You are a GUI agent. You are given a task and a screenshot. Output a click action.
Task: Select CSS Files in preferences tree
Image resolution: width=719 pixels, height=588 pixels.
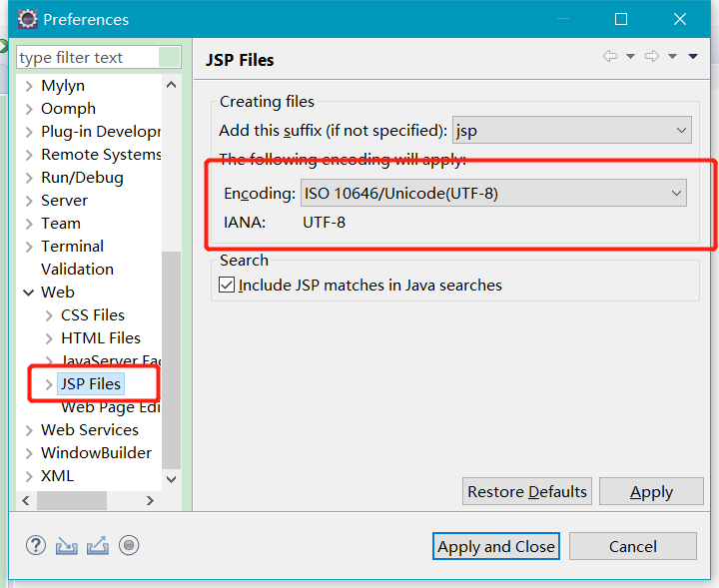[93, 315]
